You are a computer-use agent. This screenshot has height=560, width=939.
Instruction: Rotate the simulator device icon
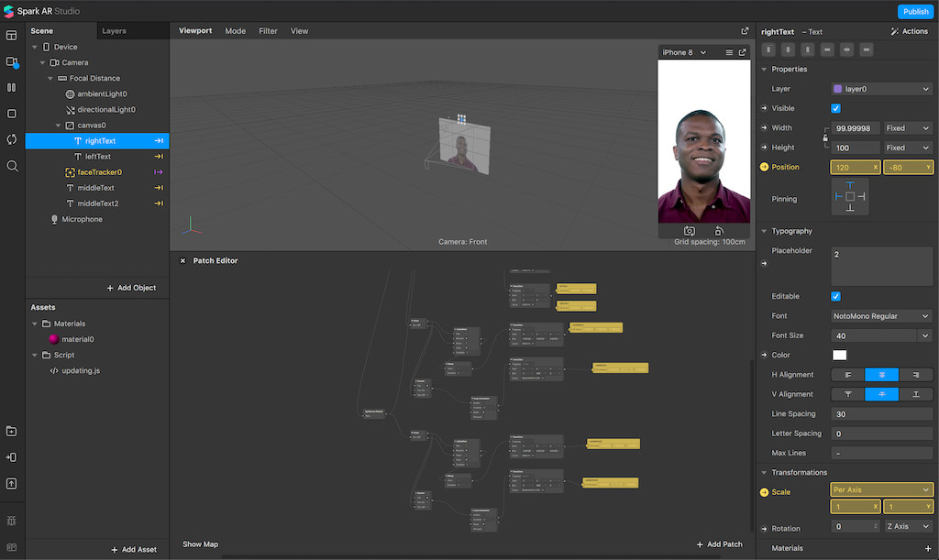[719, 231]
